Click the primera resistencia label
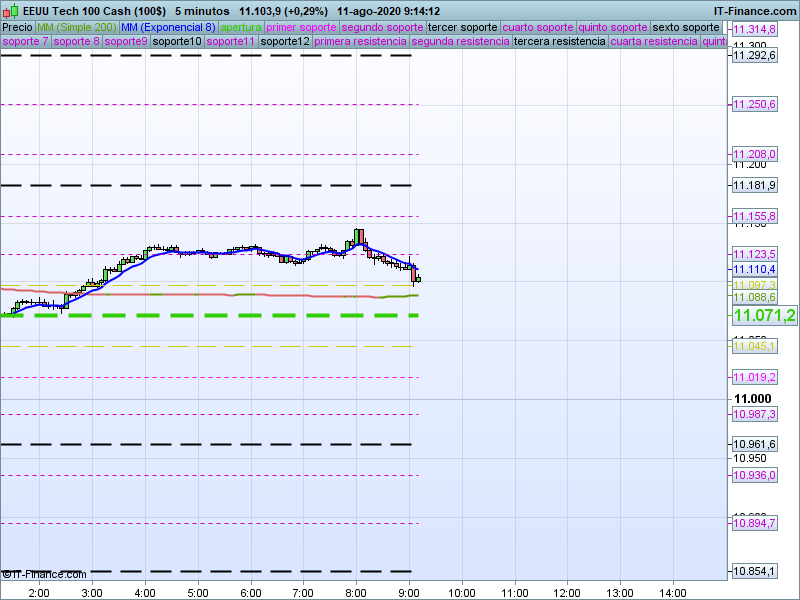 [x=360, y=42]
